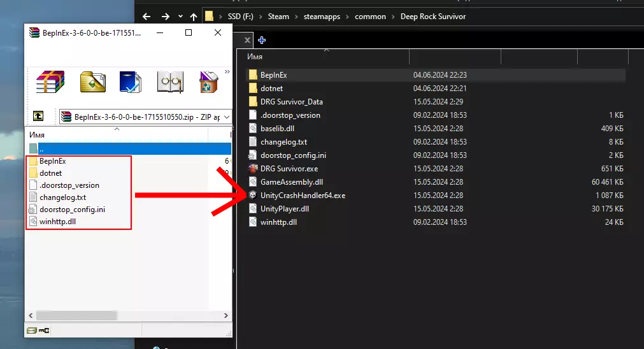Click the WinRAR Extract To folder icon

[x=93, y=82]
